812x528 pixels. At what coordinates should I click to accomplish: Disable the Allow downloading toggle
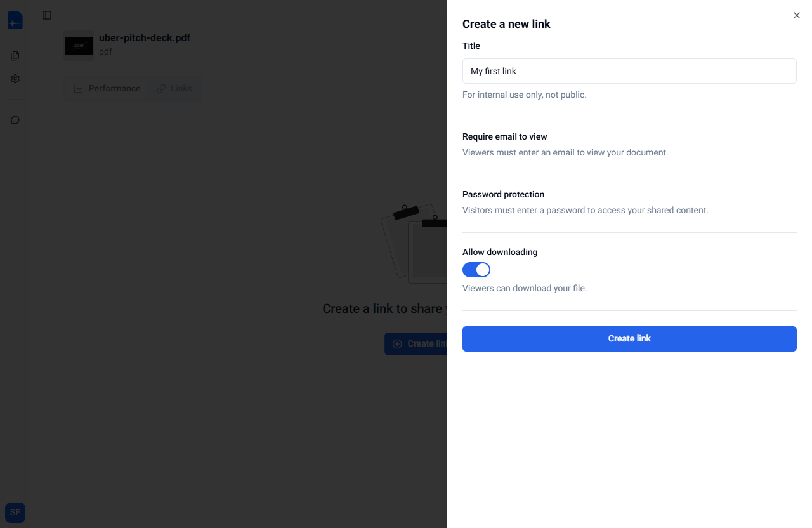click(476, 270)
